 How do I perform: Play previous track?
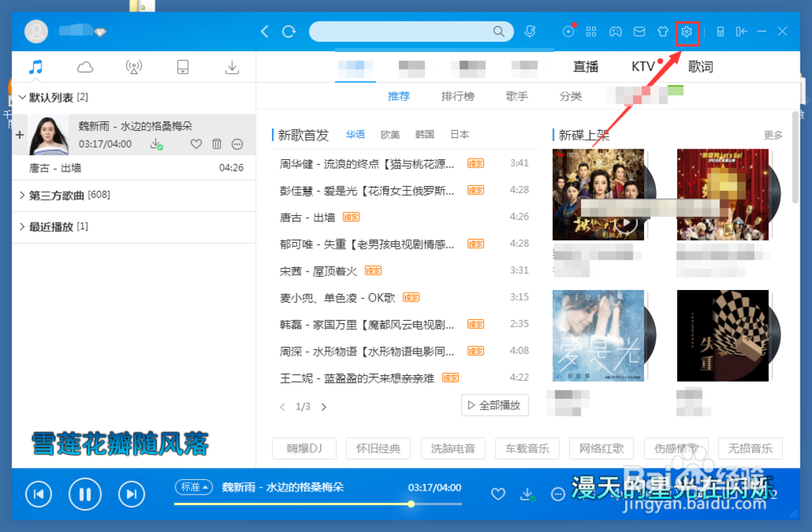point(39,494)
